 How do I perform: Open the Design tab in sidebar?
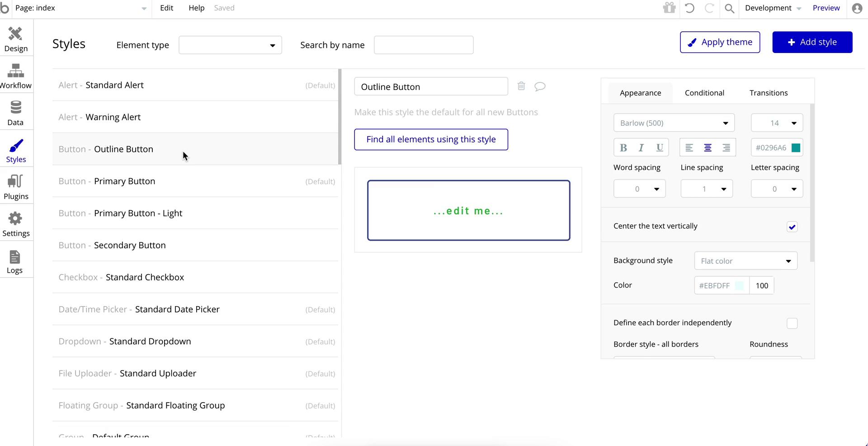(x=16, y=39)
